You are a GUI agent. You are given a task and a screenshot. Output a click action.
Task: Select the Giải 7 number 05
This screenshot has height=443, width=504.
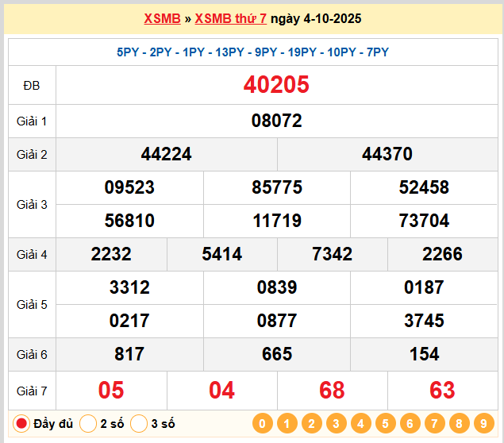coord(111,390)
